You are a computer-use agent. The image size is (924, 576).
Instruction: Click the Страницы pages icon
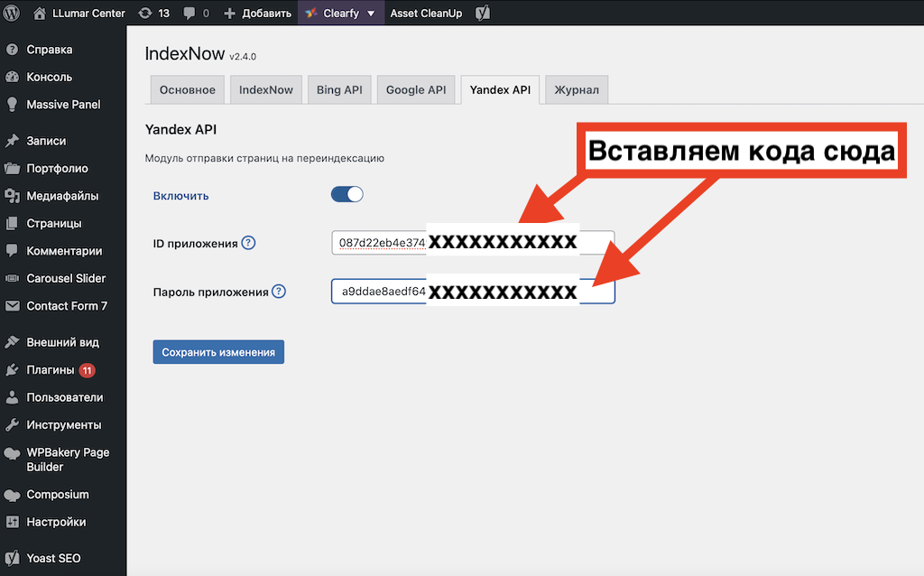click(12, 223)
